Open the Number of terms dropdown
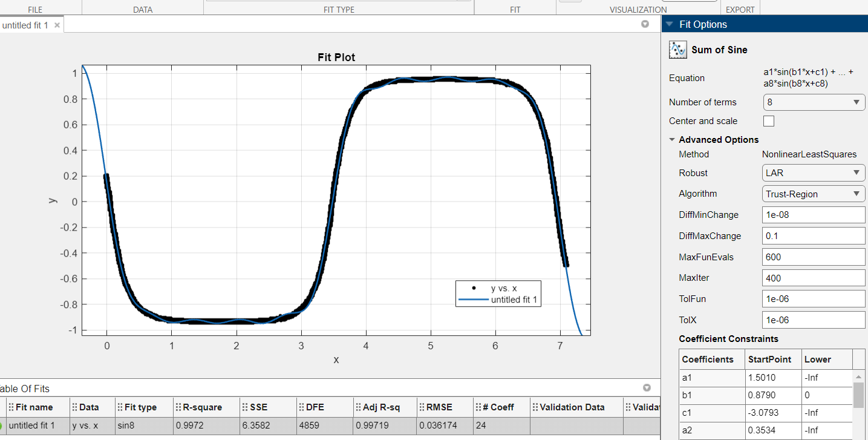Image resolution: width=868 pixels, height=440 pixels. [814, 102]
